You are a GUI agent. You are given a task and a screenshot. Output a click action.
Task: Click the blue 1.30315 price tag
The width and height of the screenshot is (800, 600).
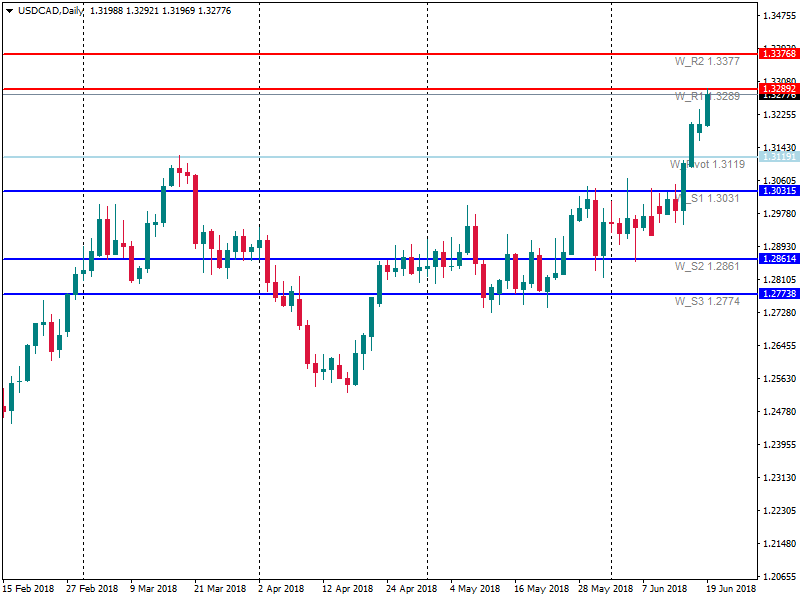778,191
